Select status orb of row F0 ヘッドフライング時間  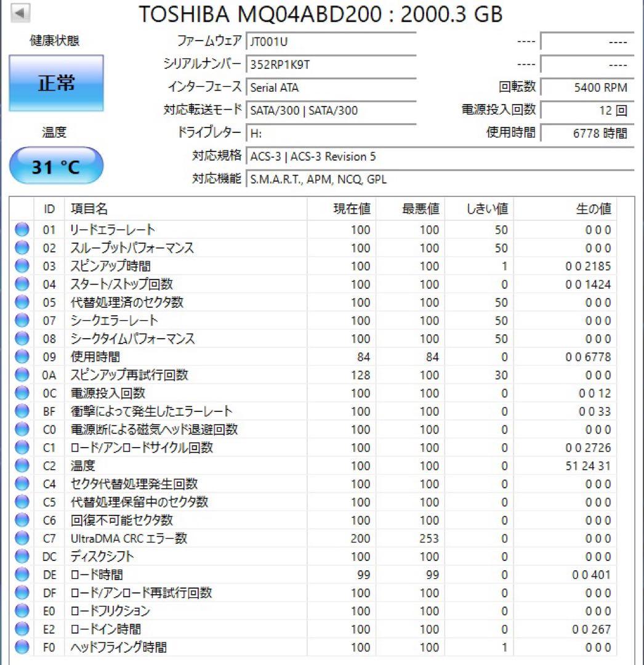point(22,647)
